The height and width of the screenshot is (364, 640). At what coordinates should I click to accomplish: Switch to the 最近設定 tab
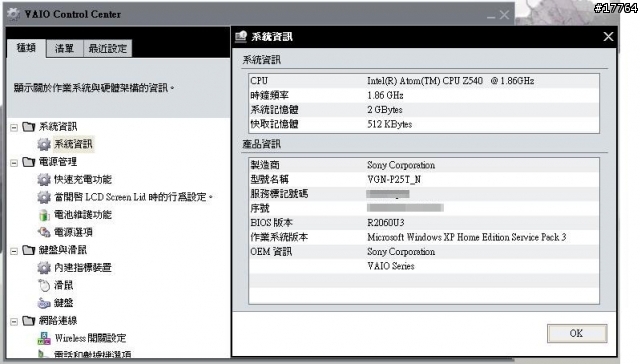pyautogui.click(x=108, y=49)
